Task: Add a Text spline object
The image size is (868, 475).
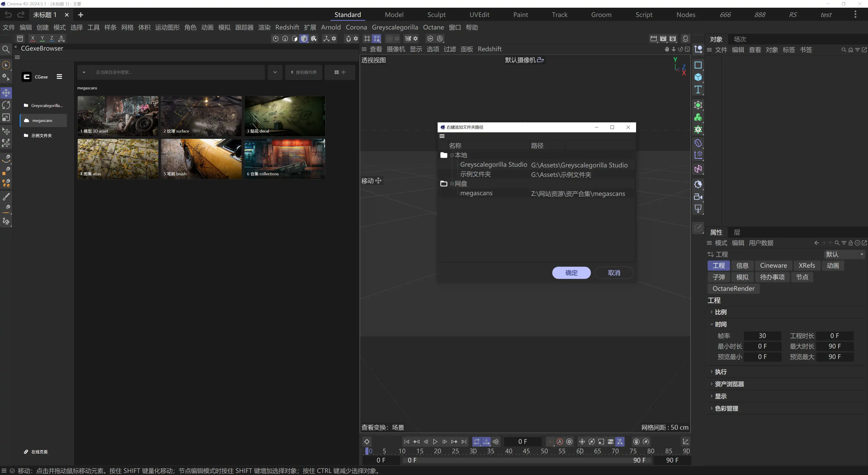Action: click(x=698, y=90)
